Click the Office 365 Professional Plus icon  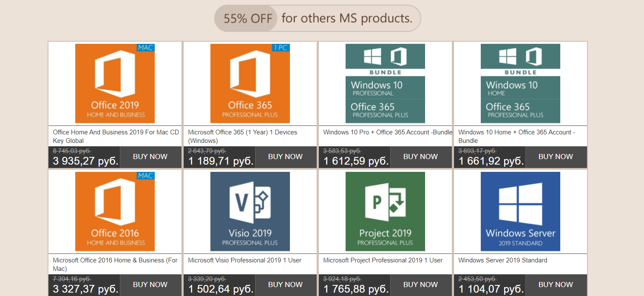pyautogui.click(x=250, y=83)
